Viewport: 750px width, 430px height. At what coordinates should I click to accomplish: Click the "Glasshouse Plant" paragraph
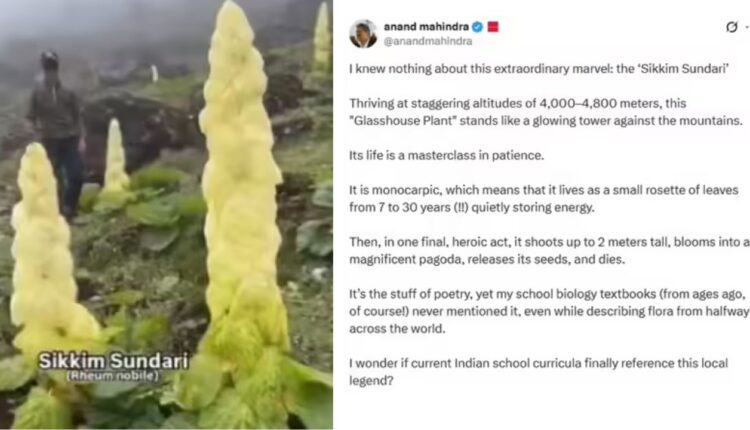coord(546,112)
